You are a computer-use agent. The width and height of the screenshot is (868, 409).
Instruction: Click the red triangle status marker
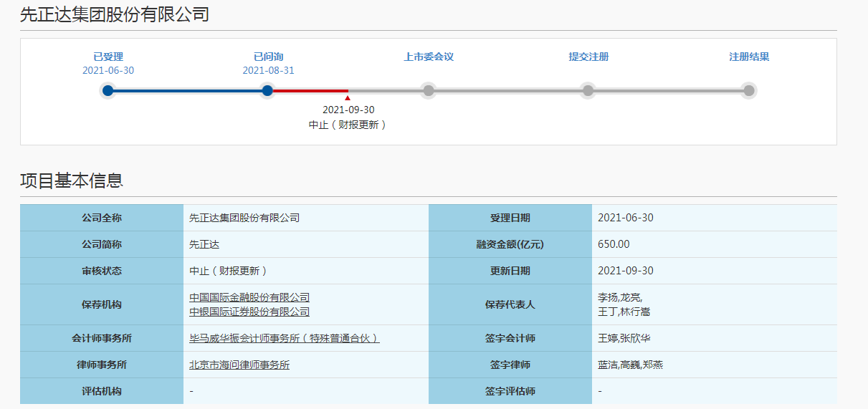(x=348, y=97)
